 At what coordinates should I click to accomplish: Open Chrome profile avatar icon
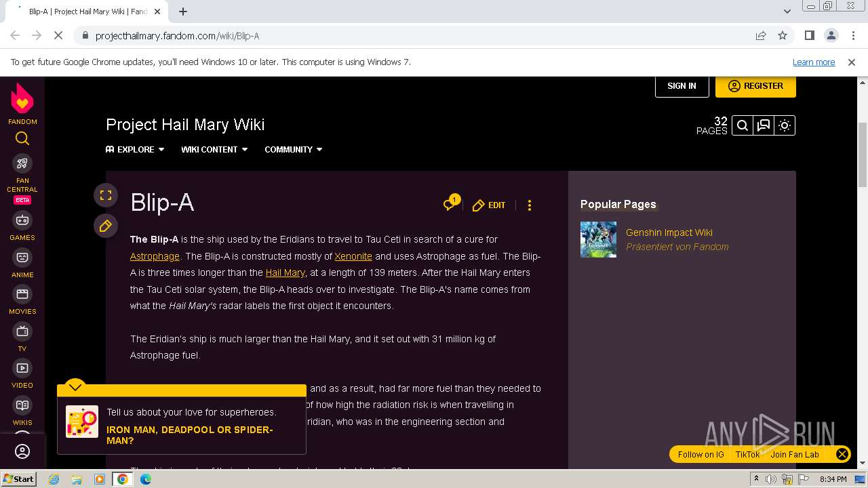coord(831,36)
